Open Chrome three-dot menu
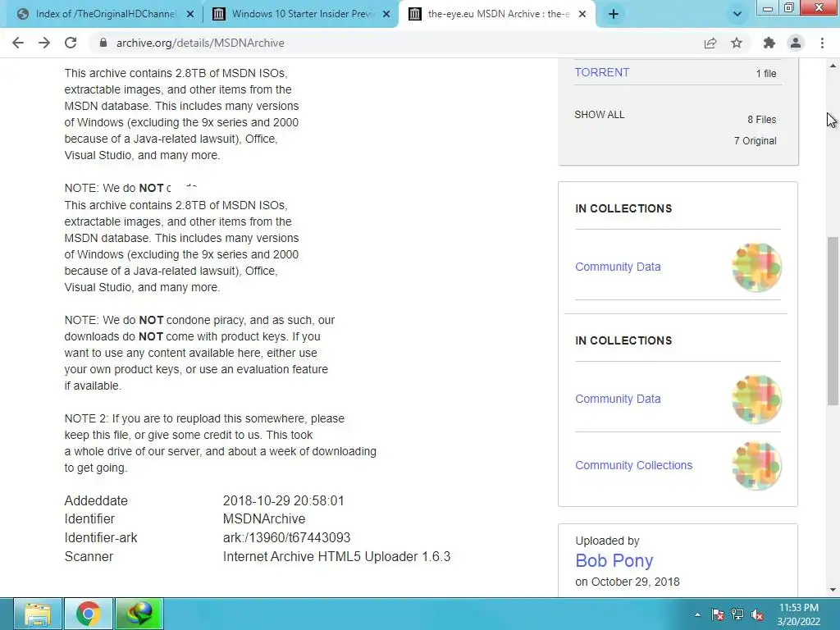 [822, 43]
